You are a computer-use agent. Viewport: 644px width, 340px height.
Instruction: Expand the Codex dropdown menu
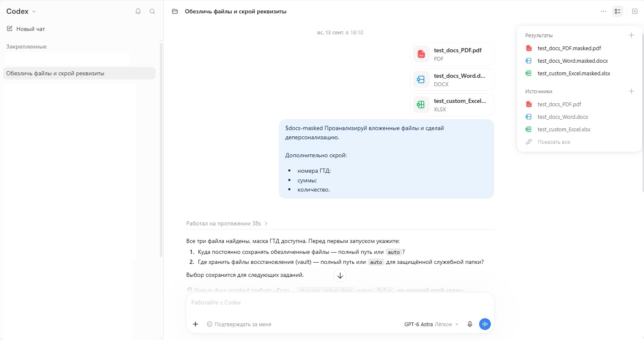pyautogui.click(x=21, y=11)
